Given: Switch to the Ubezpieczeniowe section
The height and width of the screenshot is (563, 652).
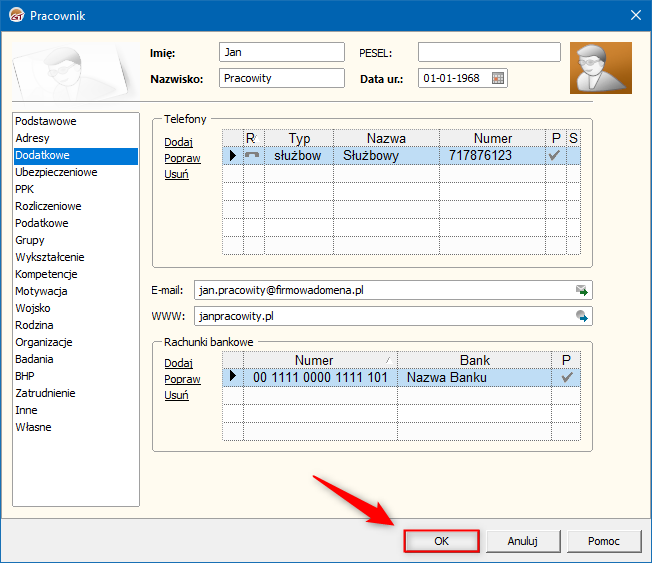Looking at the screenshot, I should [56, 172].
